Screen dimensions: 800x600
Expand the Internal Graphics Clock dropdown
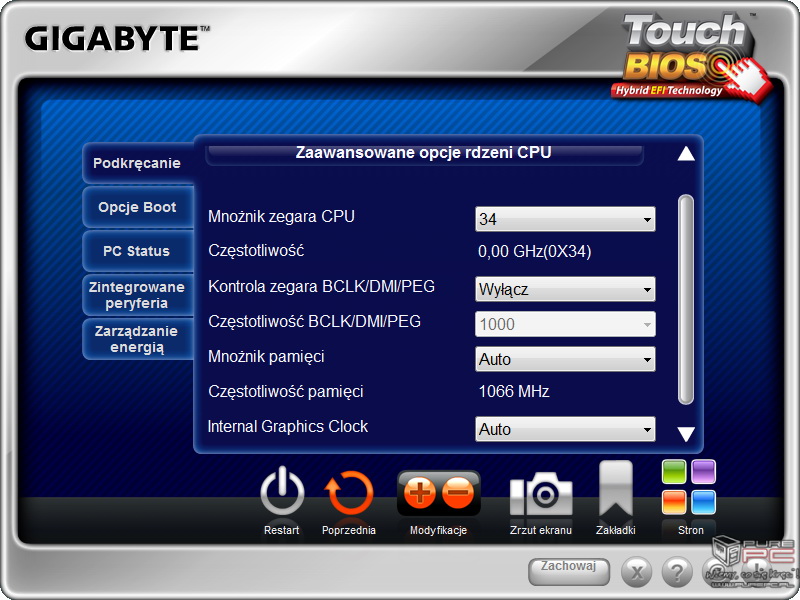click(565, 429)
